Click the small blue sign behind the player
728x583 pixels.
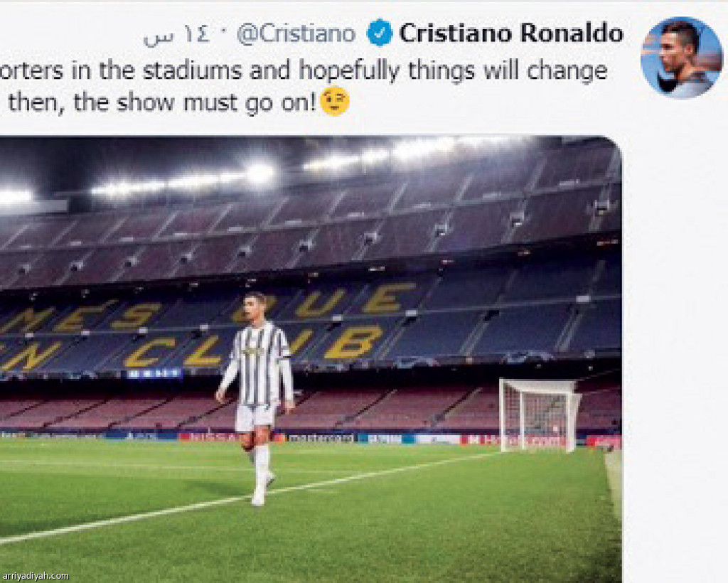(x=154, y=373)
